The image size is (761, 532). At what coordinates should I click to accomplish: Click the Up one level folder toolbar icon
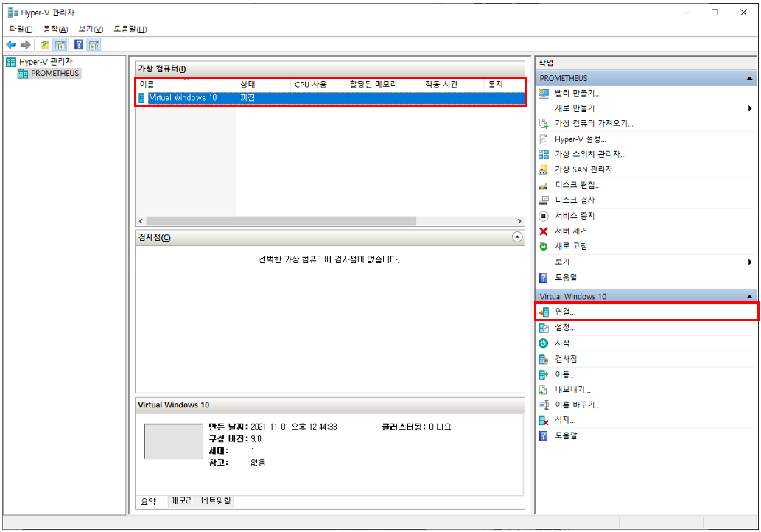pyautogui.click(x=45, y=45)
